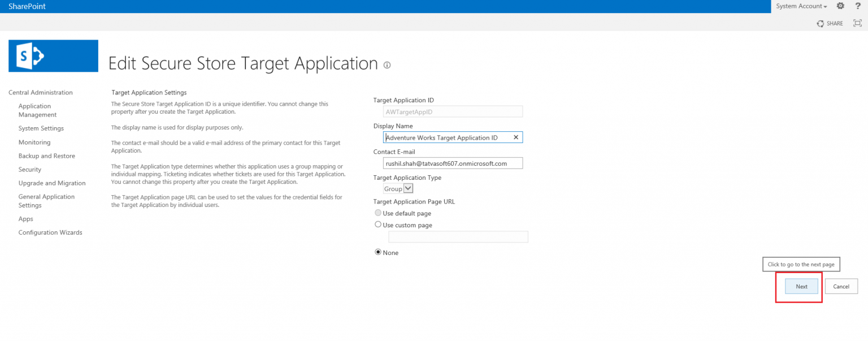Screen dimensions: 868x341
Task: Click the SharePoint logo tile
Action: click(53, 55)
